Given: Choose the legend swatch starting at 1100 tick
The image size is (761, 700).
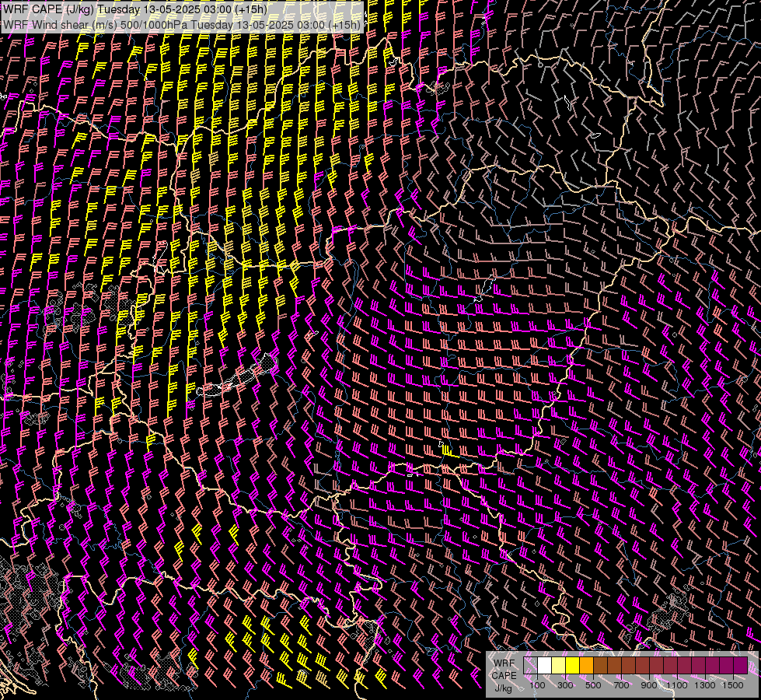Looking at the screenshot, I should tap(684, 666).
